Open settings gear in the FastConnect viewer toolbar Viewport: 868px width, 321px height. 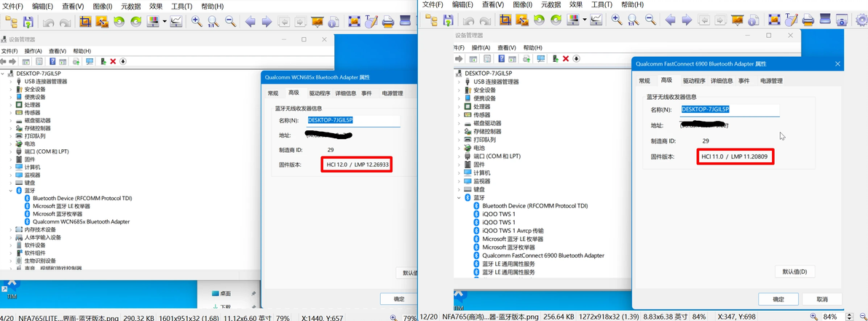(x=861, y=20)
